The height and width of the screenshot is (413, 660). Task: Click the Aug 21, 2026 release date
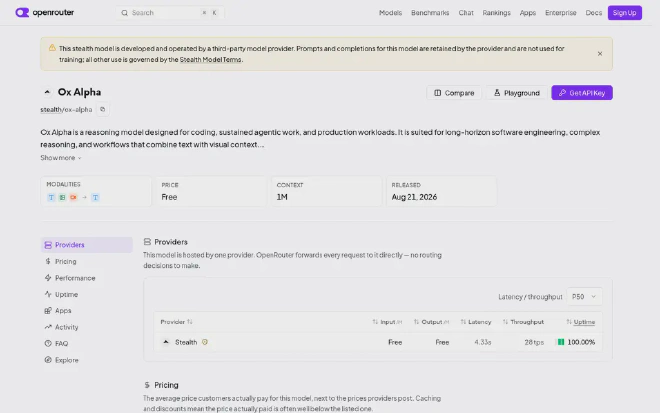point(414,197)
